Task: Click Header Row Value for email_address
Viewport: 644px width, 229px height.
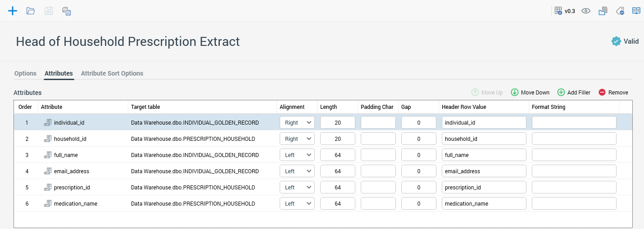Action: [x=484, y=171]
